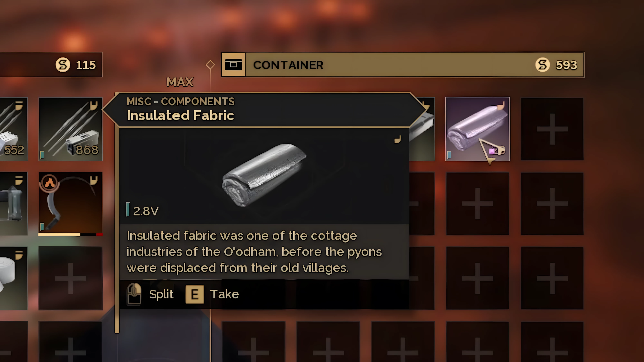Screen dimensions: 644x362
Task: Click the container currency coin icon beside 593
Action: (543, 65)
